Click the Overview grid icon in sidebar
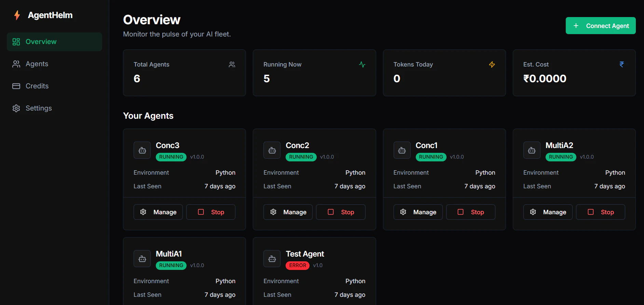 click(16, 42)
